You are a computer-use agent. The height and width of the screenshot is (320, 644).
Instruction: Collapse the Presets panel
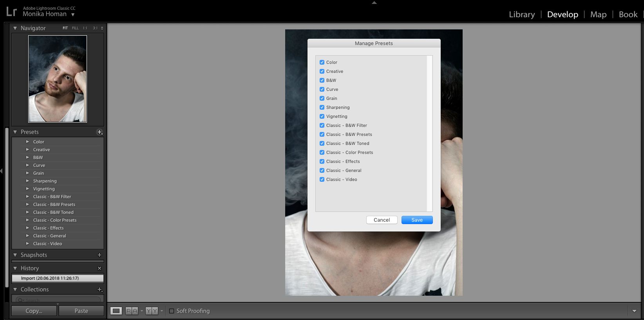click(15, 132)
